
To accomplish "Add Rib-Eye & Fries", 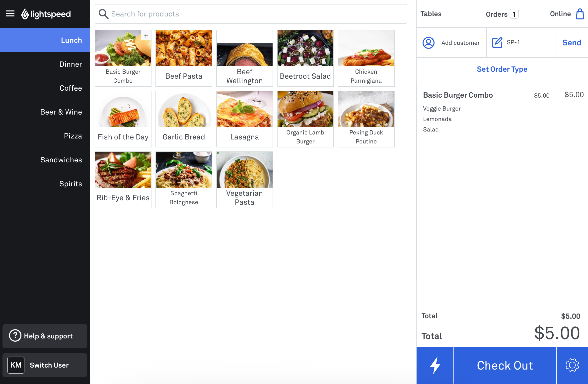I will [123, 180].
